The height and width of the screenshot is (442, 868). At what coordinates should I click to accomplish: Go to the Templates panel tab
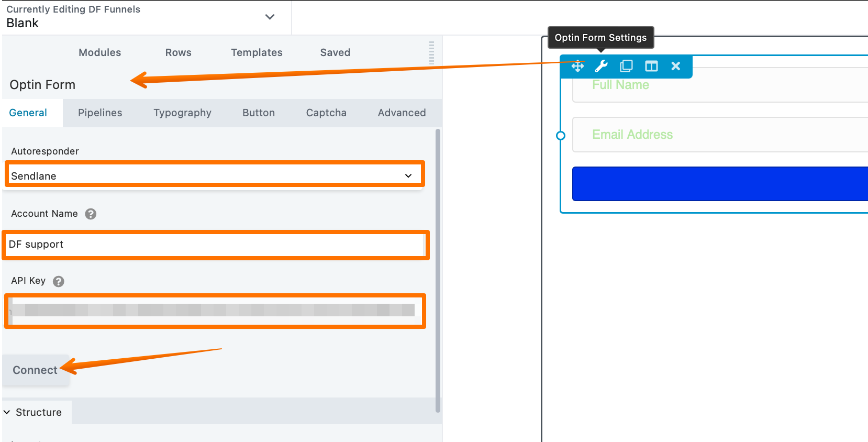pos(257,52)
